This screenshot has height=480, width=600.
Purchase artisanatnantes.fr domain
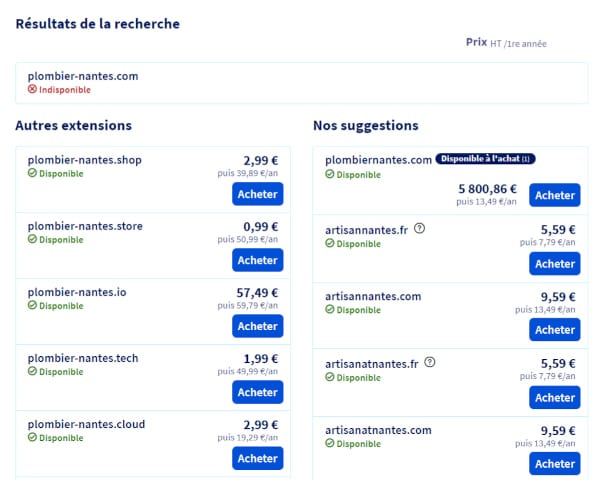(x=554, y=398)
